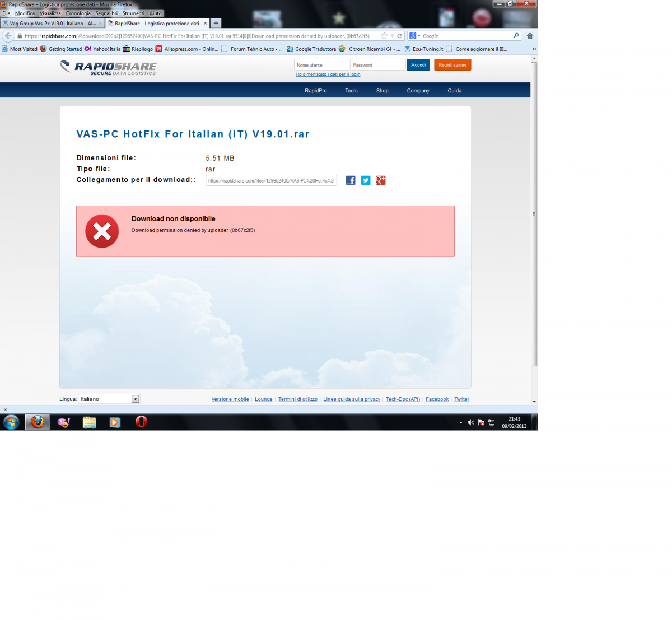
Task: Click the page vertical scrollbar
Action: 534,214
